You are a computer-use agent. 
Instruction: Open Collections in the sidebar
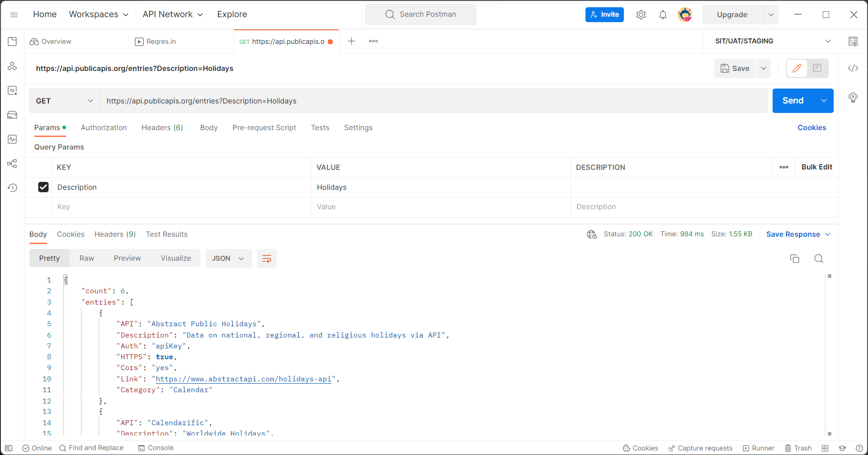click(x=12, y=42)
